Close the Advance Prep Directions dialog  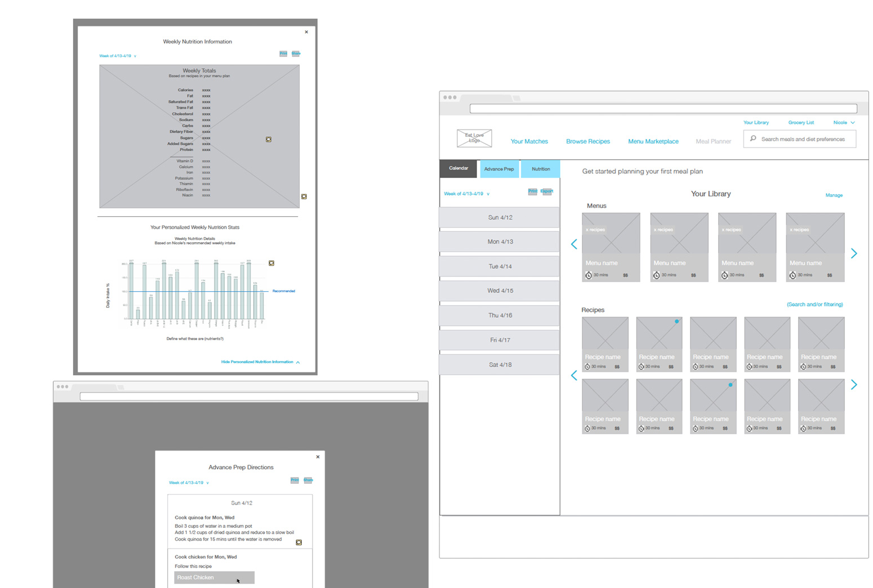coord(318,457)
